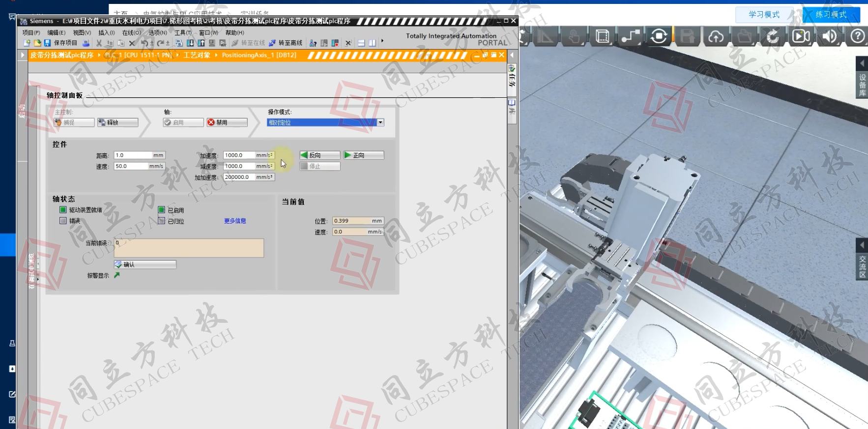Expand the 设备库 side panel arrow
Viewport: 868px width, 429px height.
(x=862, y=63)
